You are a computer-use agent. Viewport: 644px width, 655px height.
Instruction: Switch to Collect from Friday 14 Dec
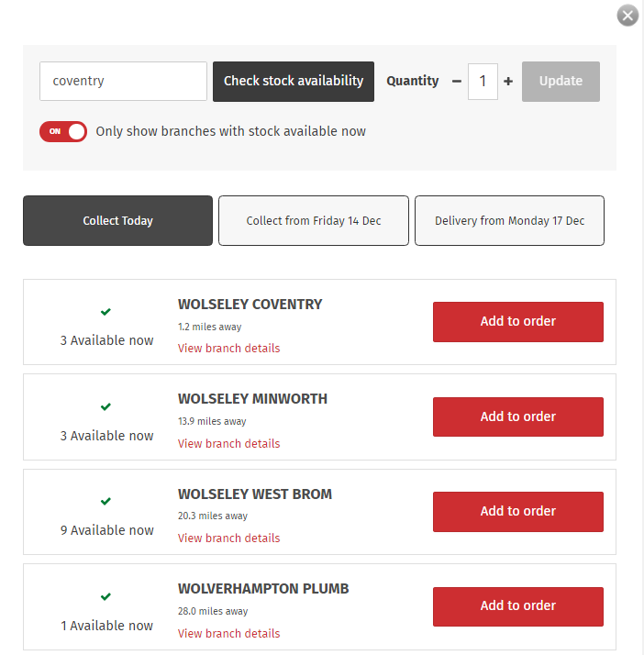pos(314,220)
